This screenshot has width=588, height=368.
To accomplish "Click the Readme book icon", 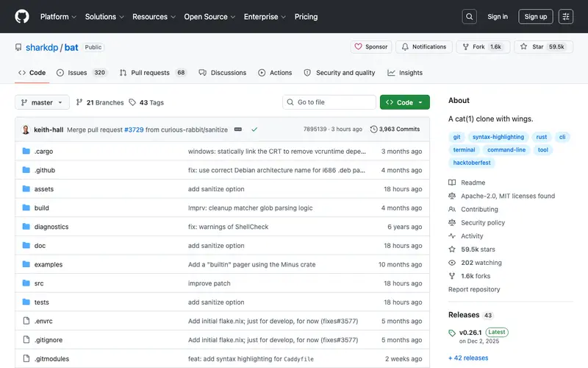I will [x=452, y=183].
